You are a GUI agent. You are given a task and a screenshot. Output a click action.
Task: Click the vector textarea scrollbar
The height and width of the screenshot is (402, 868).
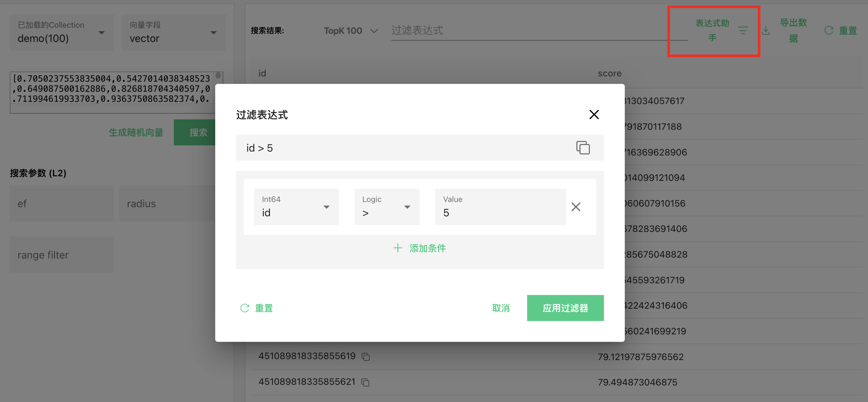[218, 75]
